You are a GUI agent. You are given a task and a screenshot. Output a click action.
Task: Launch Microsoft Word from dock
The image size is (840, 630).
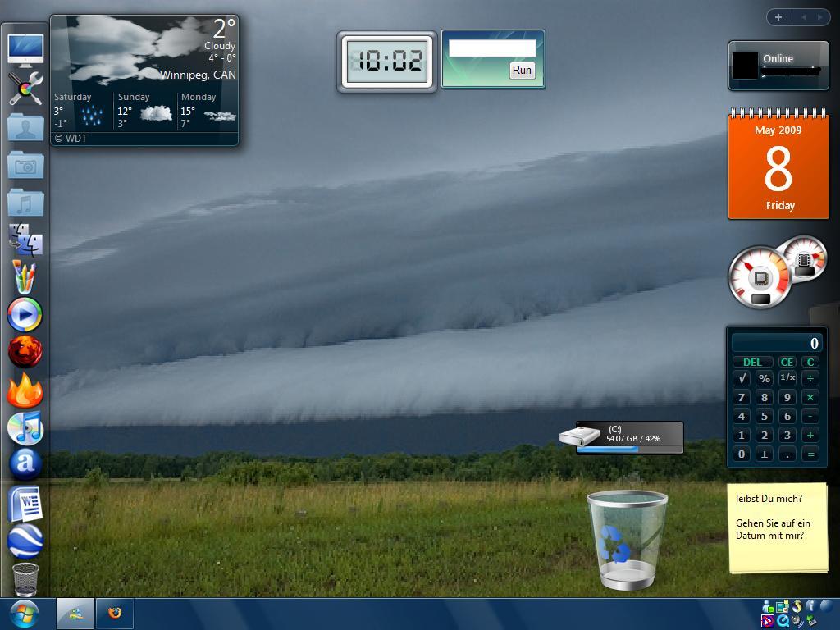[25, 504]
